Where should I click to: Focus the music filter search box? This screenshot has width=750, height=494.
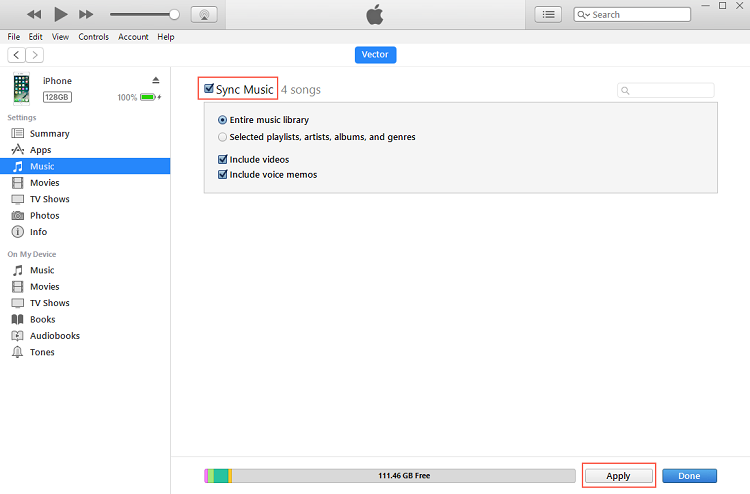coord(666,90)
